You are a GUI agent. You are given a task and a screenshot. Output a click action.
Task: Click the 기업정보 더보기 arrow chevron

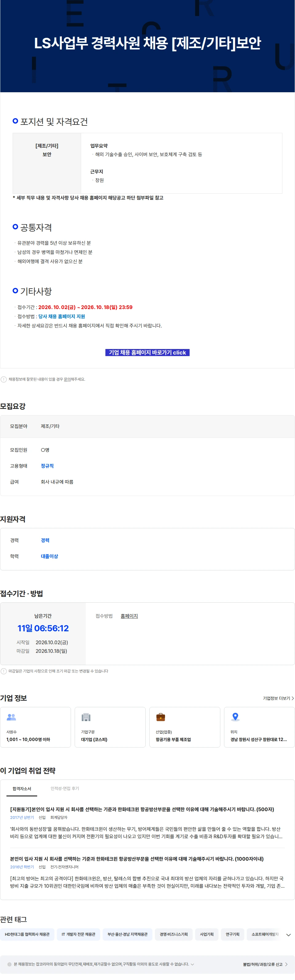pyautogui.click(x=292, y=698)
